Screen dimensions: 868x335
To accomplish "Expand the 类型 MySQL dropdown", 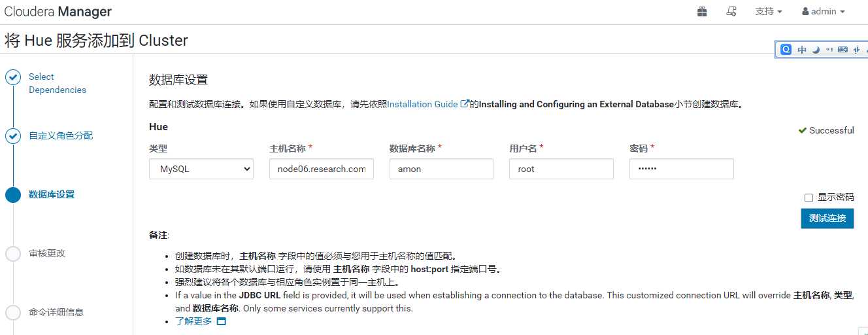I will click(201, 169).
